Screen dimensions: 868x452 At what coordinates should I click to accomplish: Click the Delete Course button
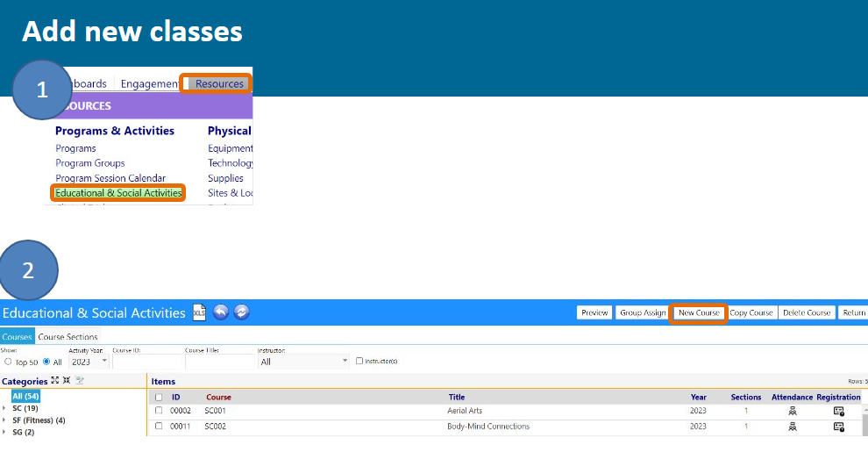(x=807, y=312)
